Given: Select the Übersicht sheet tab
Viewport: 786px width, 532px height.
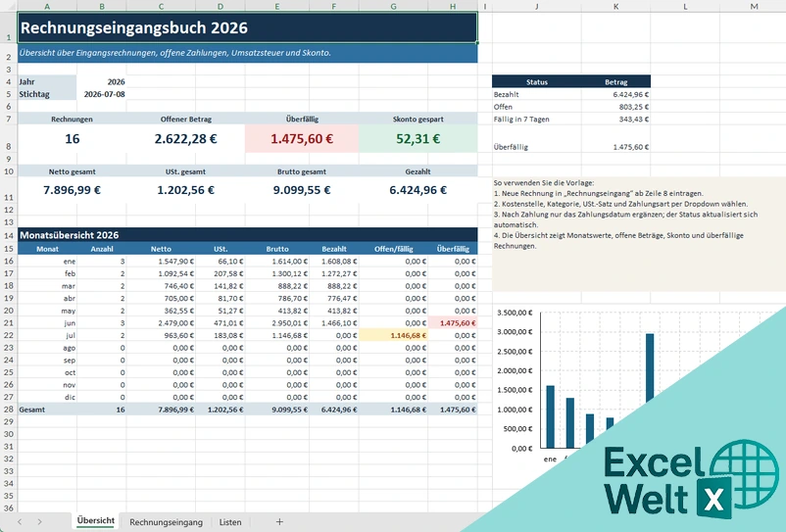Looking at the screenshot, I should pyautogui.click(x=96, y=521).
